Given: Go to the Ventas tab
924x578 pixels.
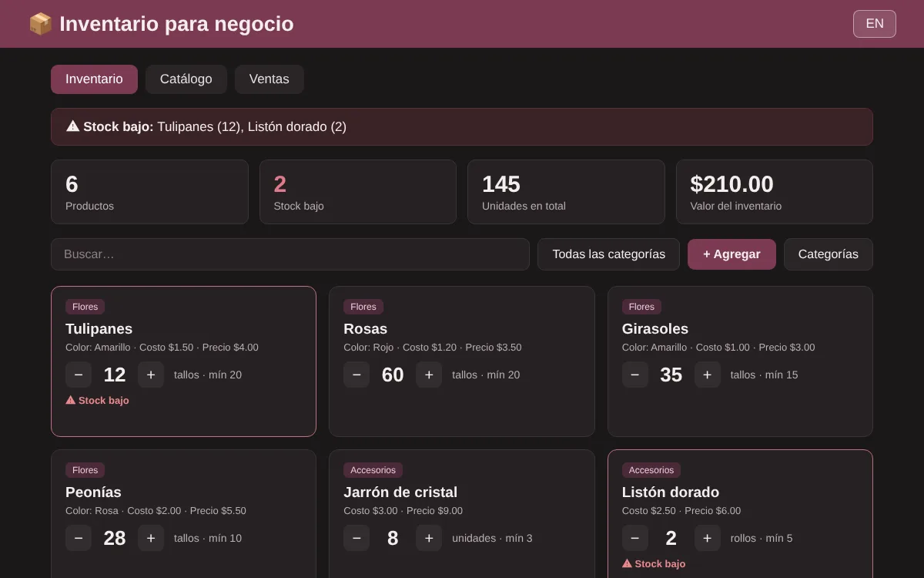Looking at the screenshot, I should (x=269, y=79).
